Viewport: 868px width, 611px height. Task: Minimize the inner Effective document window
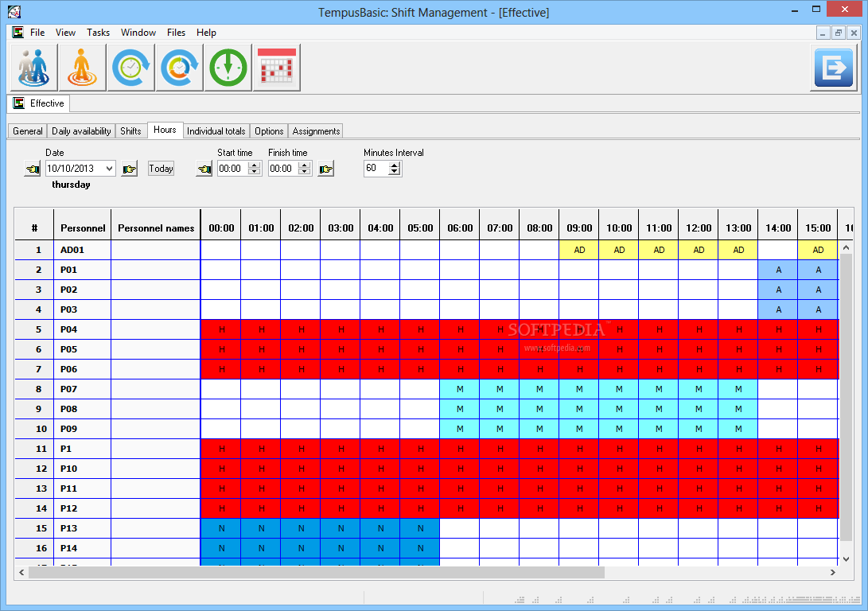[x=823, y=33]
